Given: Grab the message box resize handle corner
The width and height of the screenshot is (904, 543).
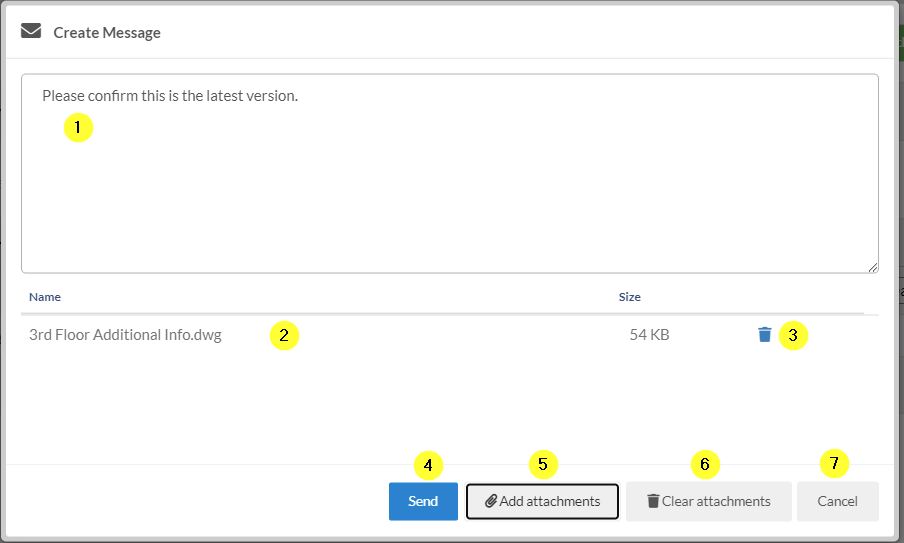Looking at the screenshot, I should pos(872,267).
